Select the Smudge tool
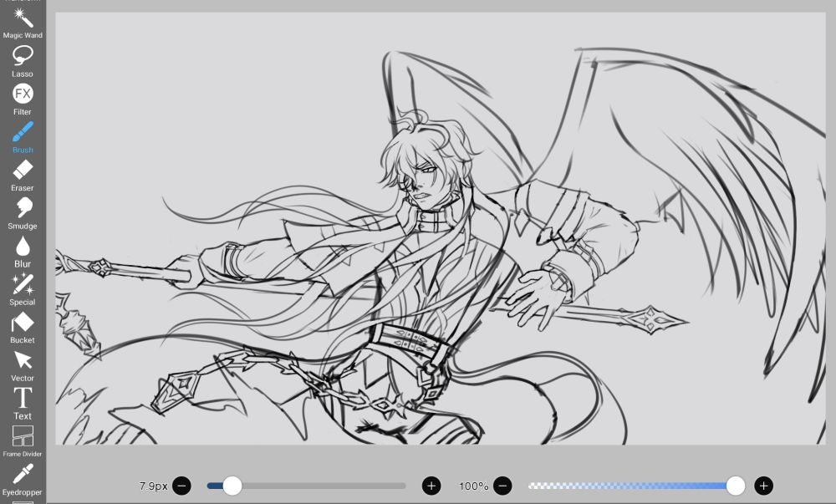 pos(23,213)
